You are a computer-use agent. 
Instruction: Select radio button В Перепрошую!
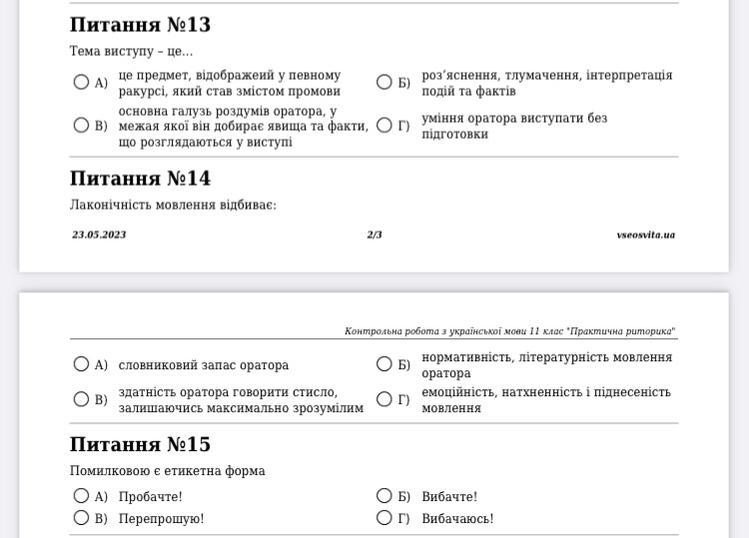(81, 517)
